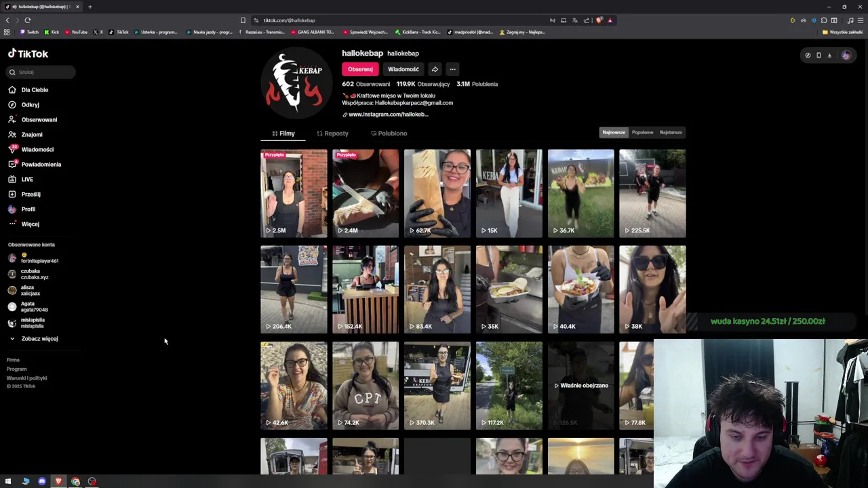
Task: Open the Właśnie obejrzane video
Action: [581, 386]
